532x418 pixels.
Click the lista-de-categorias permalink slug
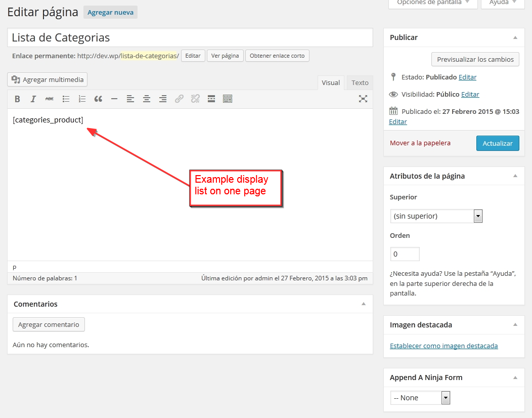[149, 56]
